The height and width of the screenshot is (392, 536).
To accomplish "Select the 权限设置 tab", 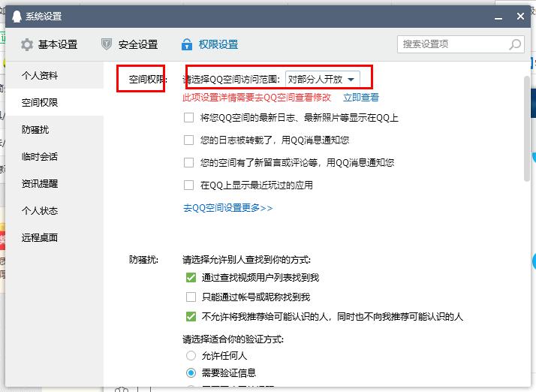I will click(x=210, y=44).
